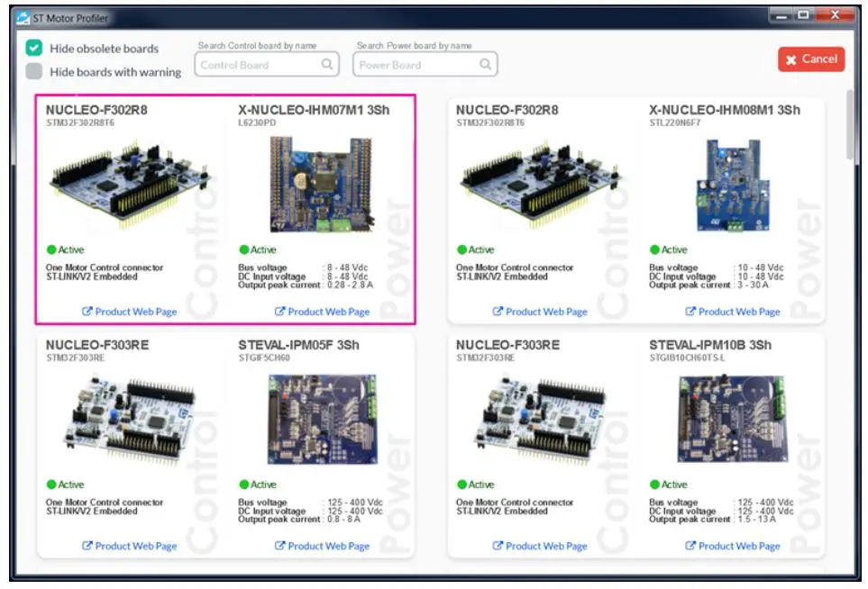
Task: Click STGIF5CH60 subtitle text
Action: click(x=264, y=358)
